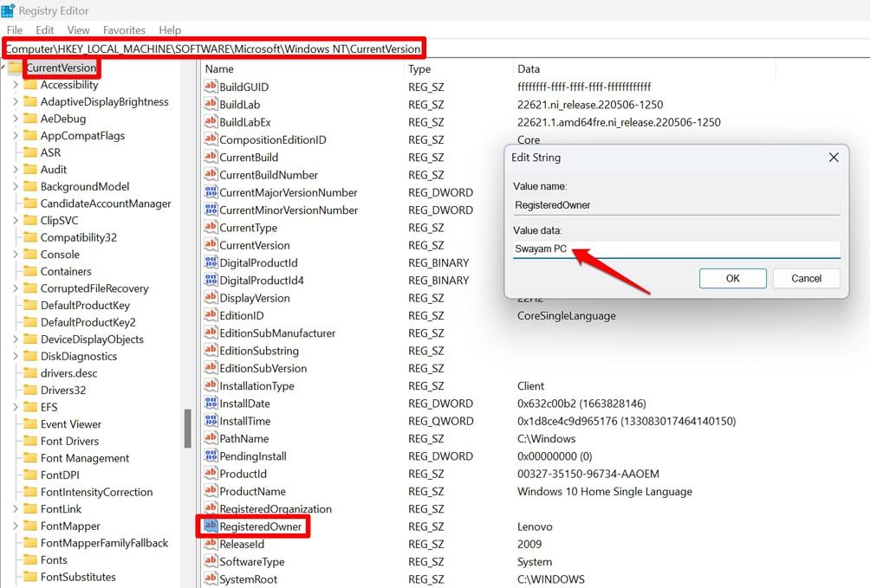870x588 pixels.
Task: Expand the Console key chevron
Action: coord(15,255)
